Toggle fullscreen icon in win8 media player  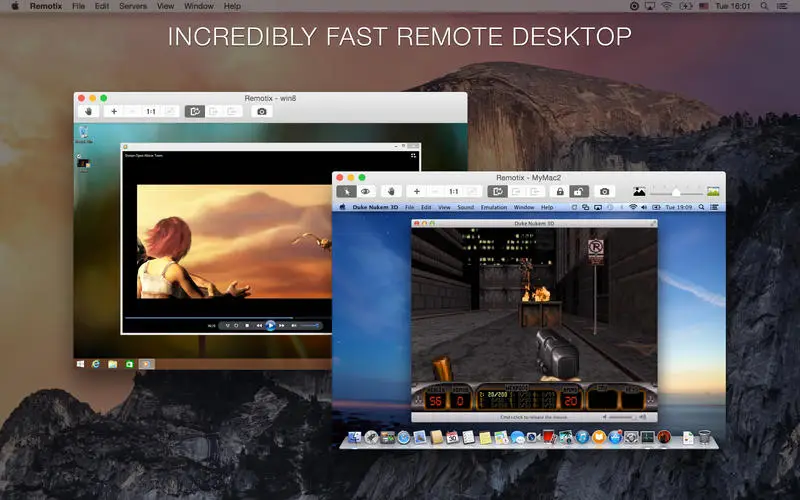pos(413,156)
